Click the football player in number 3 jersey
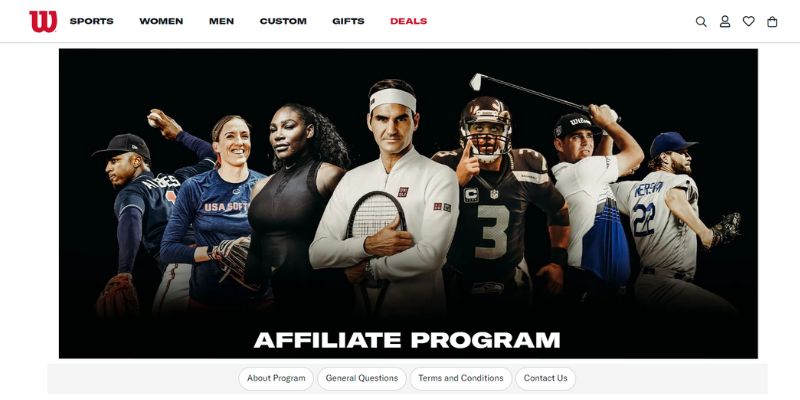The width and height of the screenshot is (800, 400). point(497,204)
